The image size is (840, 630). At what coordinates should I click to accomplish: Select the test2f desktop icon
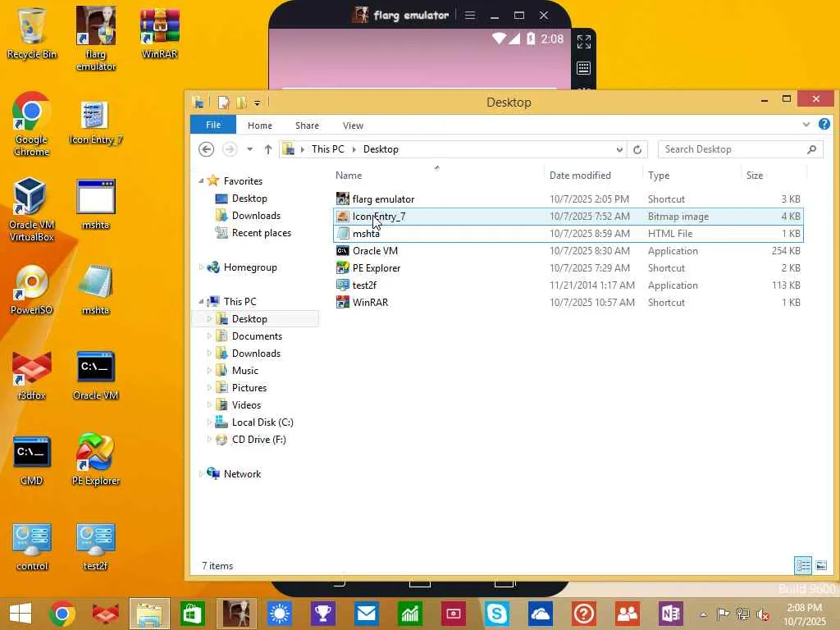pyautogui.click(x=95, y=546)
